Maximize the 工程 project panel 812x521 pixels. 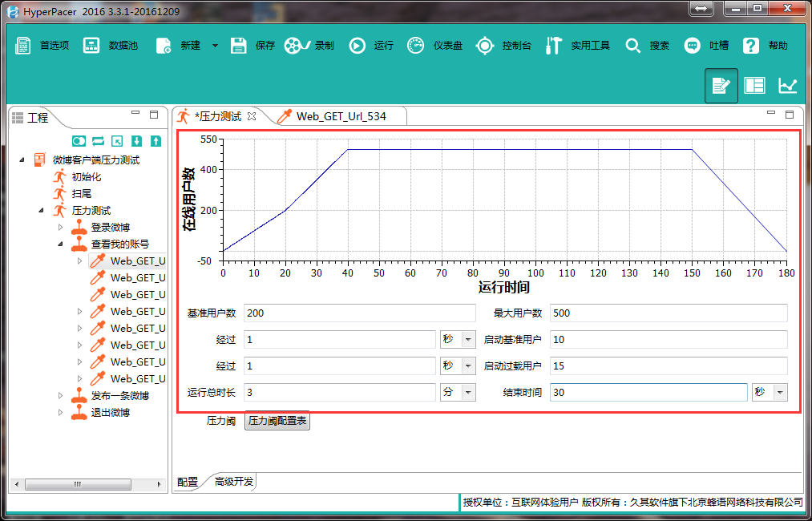(x=154, y=114)
